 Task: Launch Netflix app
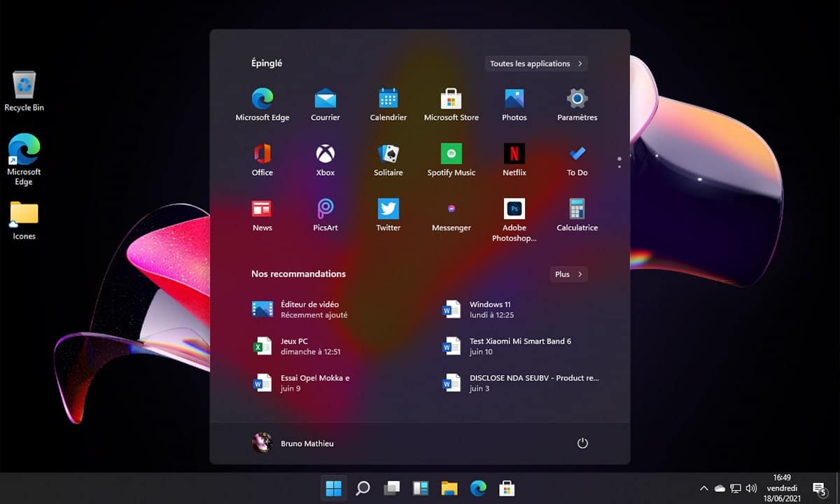coord(514,160)
